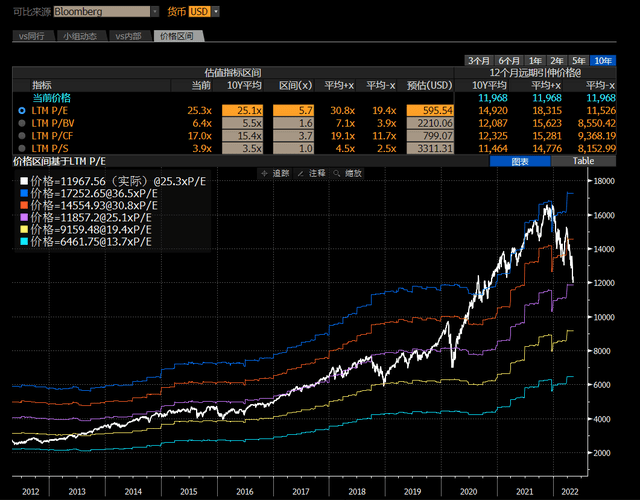Select the LTM P/E radio button
Viewport: 640px width, 500px height.
[22, 110]
